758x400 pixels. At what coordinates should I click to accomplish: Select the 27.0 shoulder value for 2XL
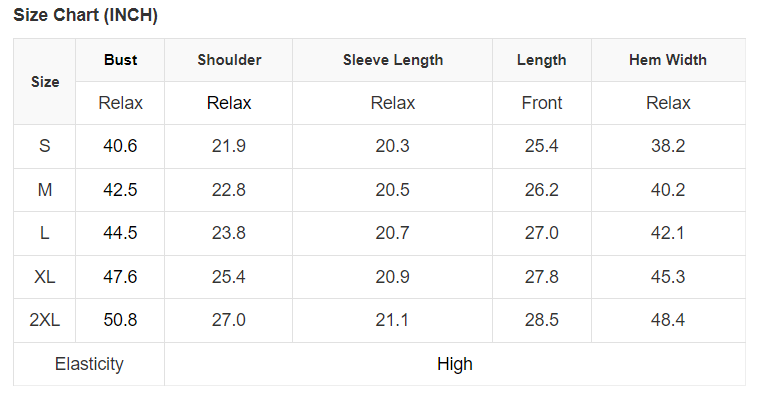(229, 320)
